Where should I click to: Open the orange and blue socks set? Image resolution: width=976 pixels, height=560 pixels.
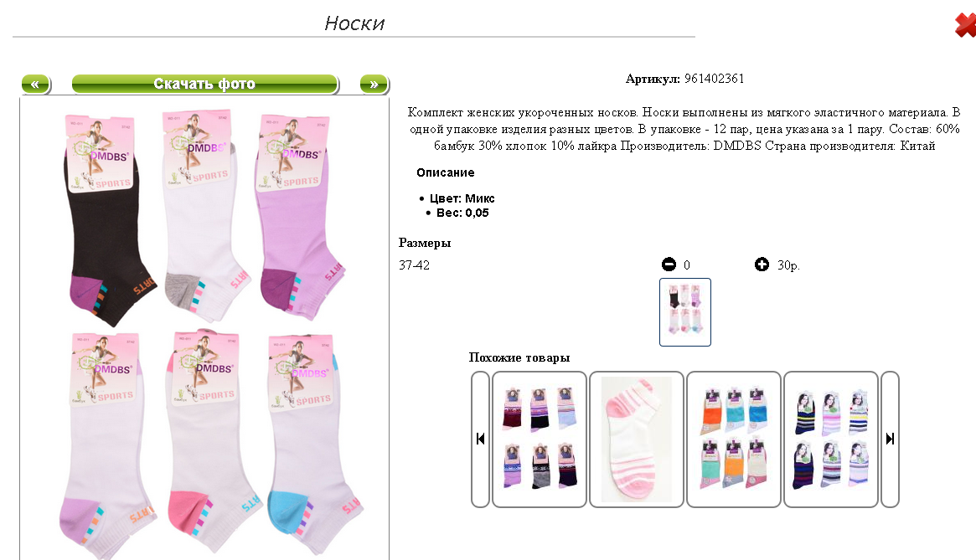coord(733,439)
